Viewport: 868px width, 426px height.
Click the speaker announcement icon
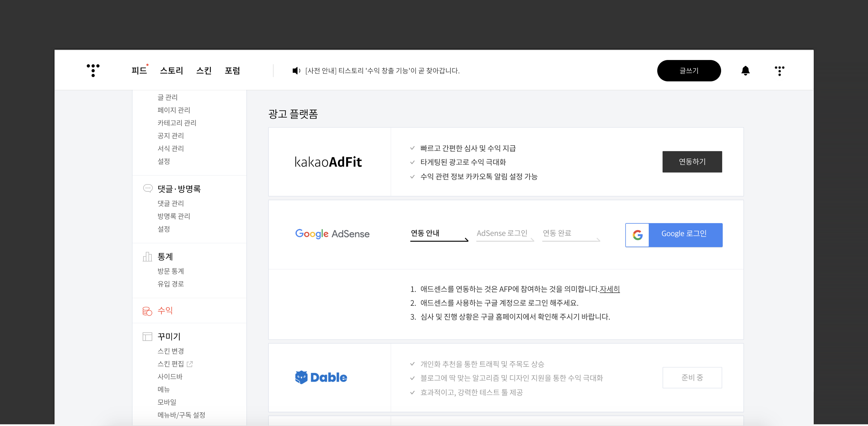point(296,70)
